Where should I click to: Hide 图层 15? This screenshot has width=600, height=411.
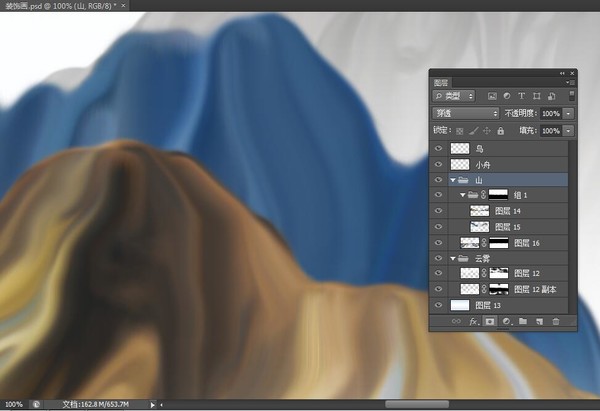[x=439, y=227]
